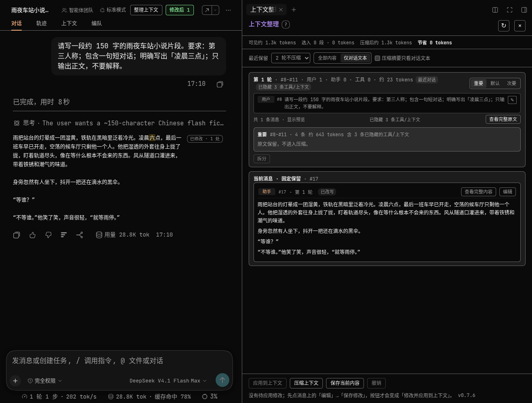The image size is (532, 403).
Task: Open the DeepSeek V4.1 Flash model selector
Action: [x=168, y=381]
